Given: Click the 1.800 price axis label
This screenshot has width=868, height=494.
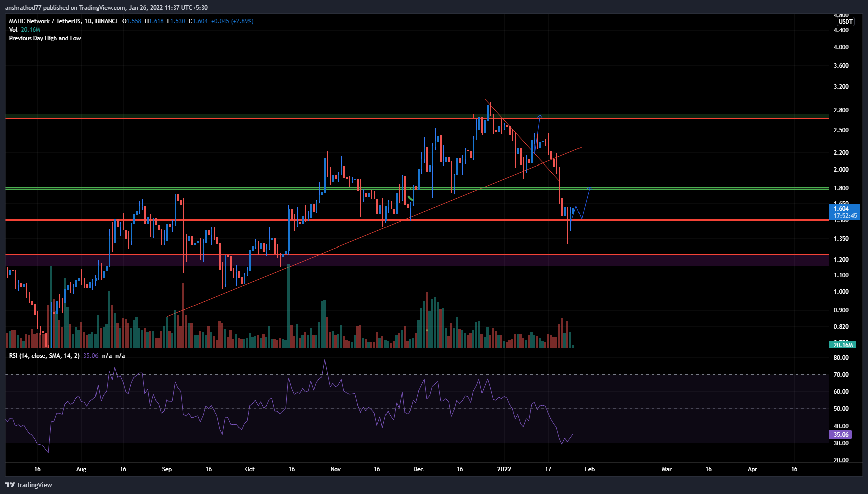Looking at the screenshot, I should (x=841, y=188).
